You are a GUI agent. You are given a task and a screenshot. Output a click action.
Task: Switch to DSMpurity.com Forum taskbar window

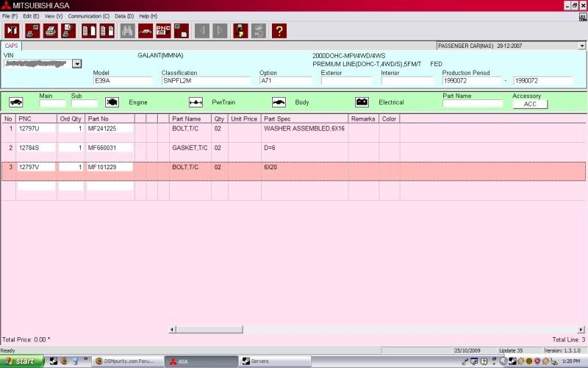[128, 361]
